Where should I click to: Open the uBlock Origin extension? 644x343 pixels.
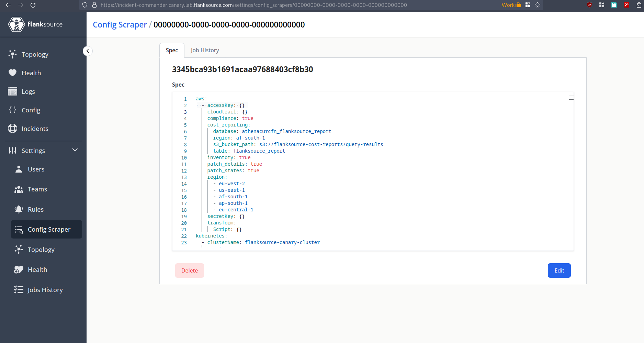point(589,5)
